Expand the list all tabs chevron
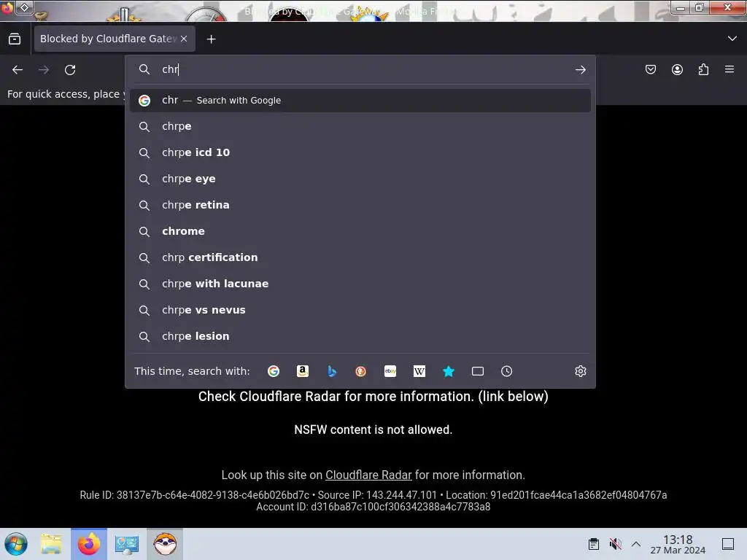The width and height of the screenshot is (747, 560). 732,39
